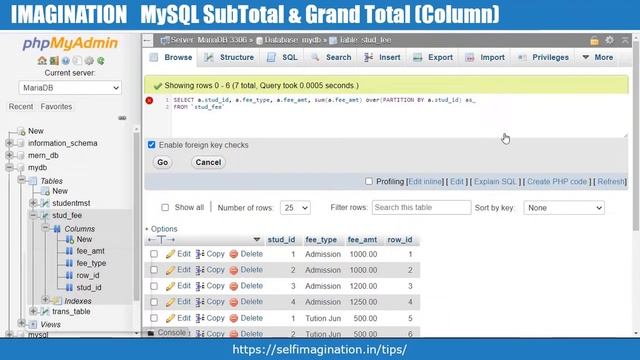Open Sort by key None dropdown

pos(564,208)
